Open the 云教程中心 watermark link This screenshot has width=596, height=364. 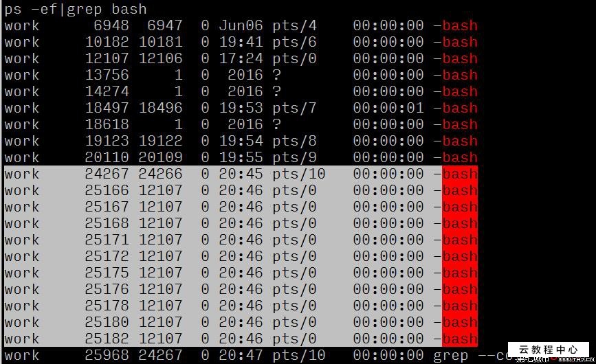coord(549,350)
